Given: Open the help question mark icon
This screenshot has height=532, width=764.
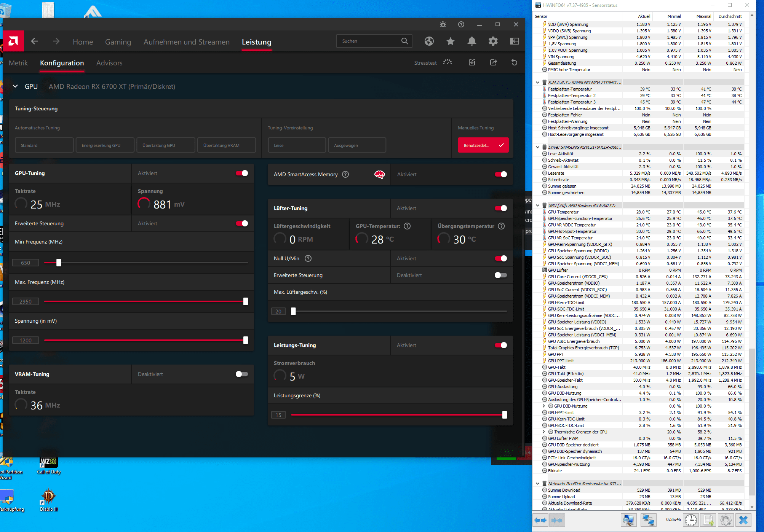Looking at the screenshot, I should [461, 24].
